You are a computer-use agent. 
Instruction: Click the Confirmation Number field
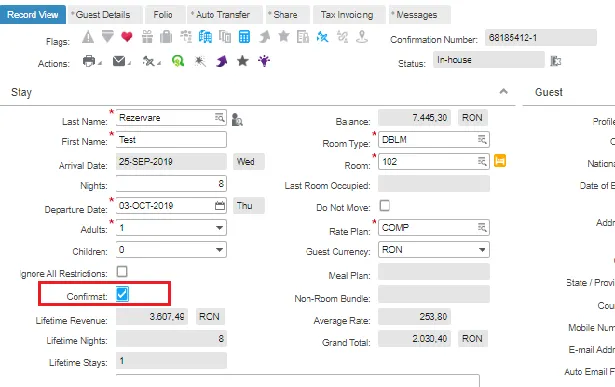[x=540, y=38]
